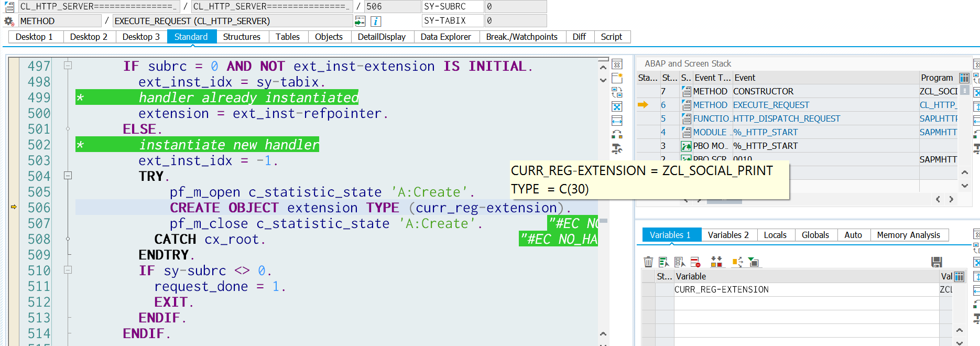This screenshot has height=346, width=980.
Task: Click the SY-TABIX variable name field
Action: (453, 21)
